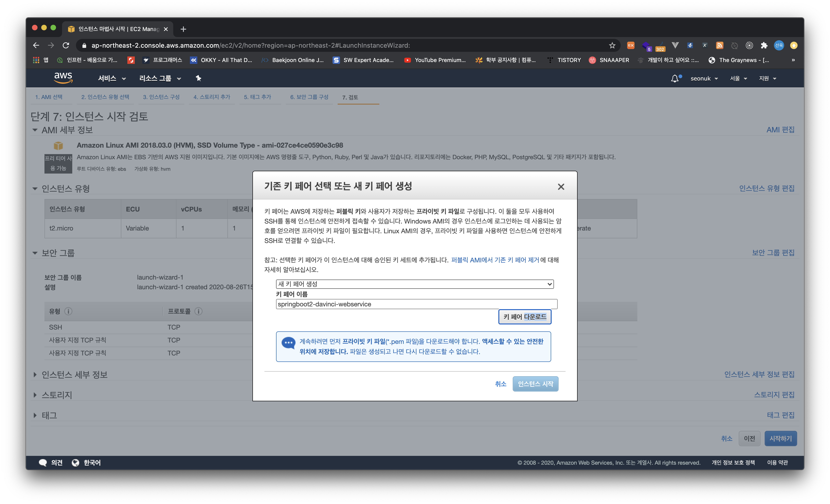Open the notifications bell icon
Viewport: 830px width, 504px height.
(674, 78)
